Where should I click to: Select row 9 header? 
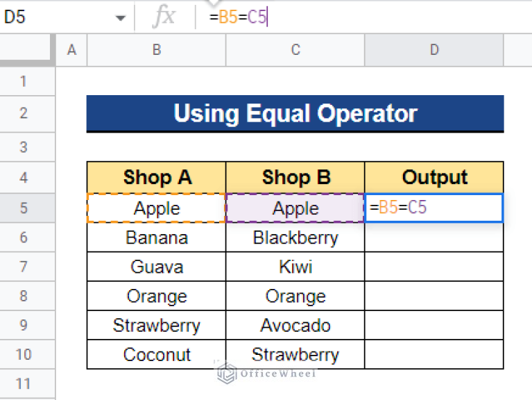coord(27,325)
